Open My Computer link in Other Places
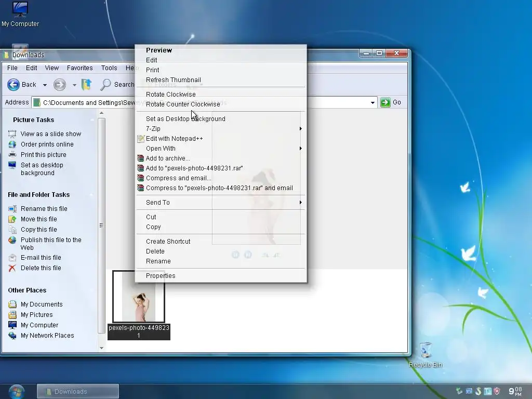 click(39, 325)
